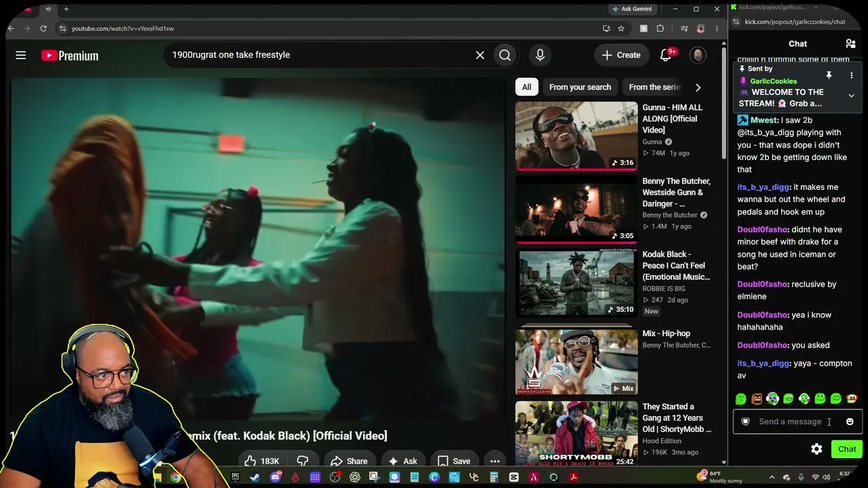The image size is (868, 488).
Task: Open ChatGPT from the taskbar
Action: 355,477
